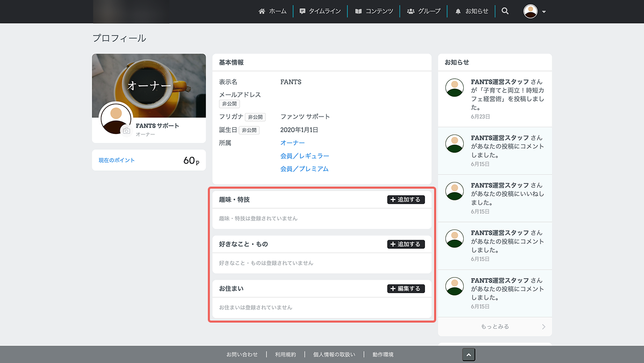Image resolution: width=644 pixels, height=363 pixels.
Task: Open 会員／プレミアム affiliation link
Action: pyautogui.click(x=305, y=169)
